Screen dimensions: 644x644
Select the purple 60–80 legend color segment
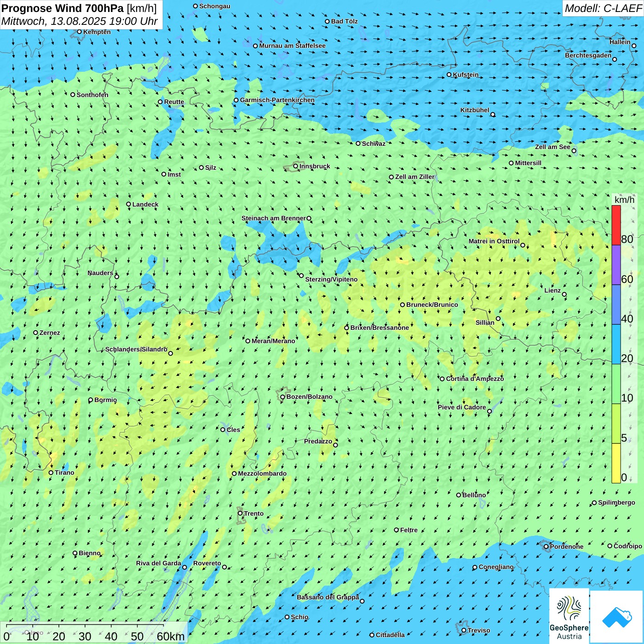616,265
